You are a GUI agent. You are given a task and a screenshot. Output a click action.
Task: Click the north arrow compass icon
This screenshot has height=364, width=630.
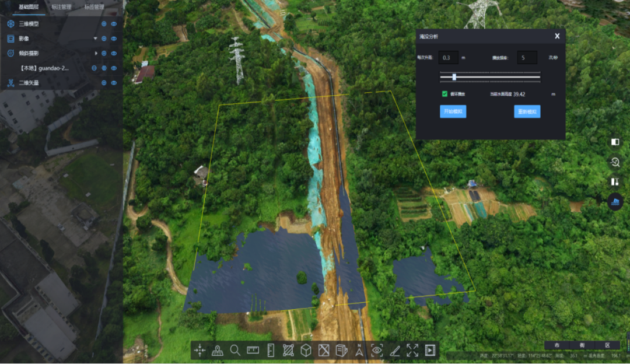click(359, 350)
